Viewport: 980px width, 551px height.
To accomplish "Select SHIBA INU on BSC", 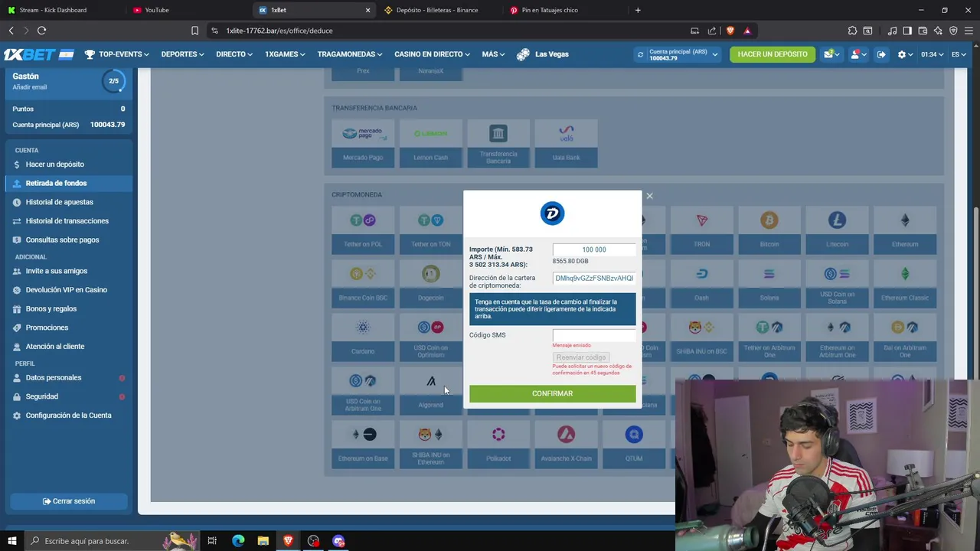I will (x=701, y=337).
